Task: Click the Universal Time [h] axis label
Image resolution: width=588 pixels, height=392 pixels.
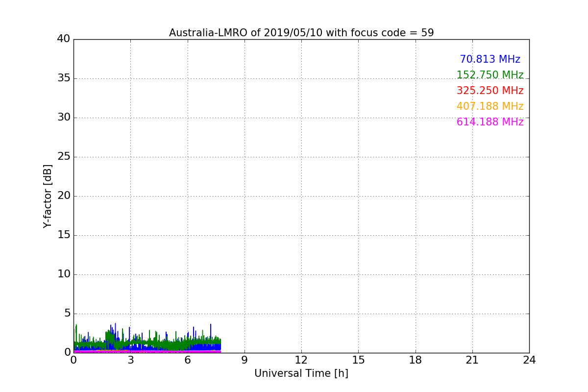Action: coord(301,373)
